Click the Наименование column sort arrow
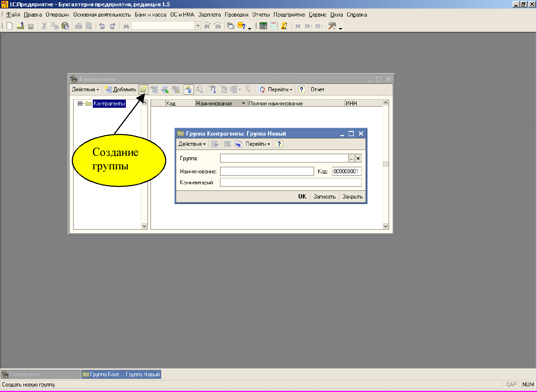The height and width of the screenshot is (392, 537). coord(243,103)
